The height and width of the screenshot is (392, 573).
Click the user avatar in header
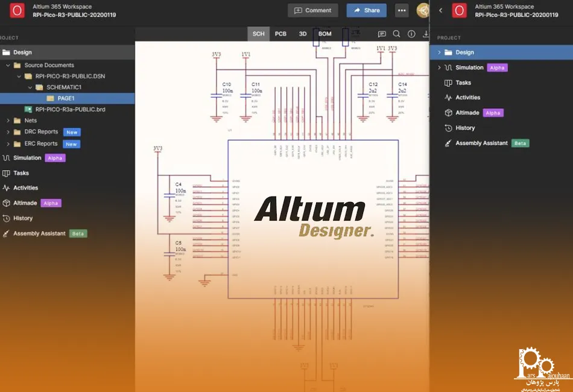point(423,10)
